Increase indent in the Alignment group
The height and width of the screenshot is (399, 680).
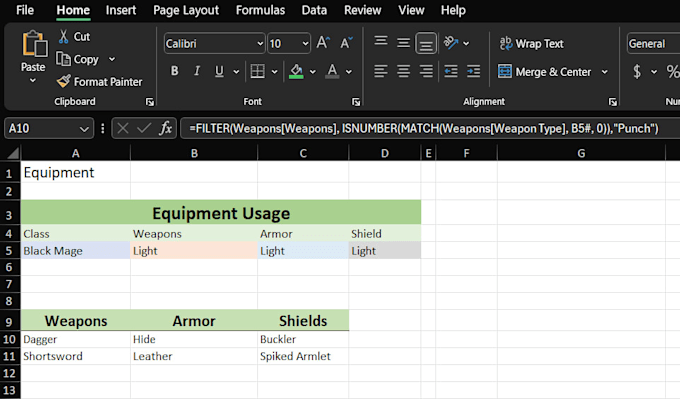(473, 71)
